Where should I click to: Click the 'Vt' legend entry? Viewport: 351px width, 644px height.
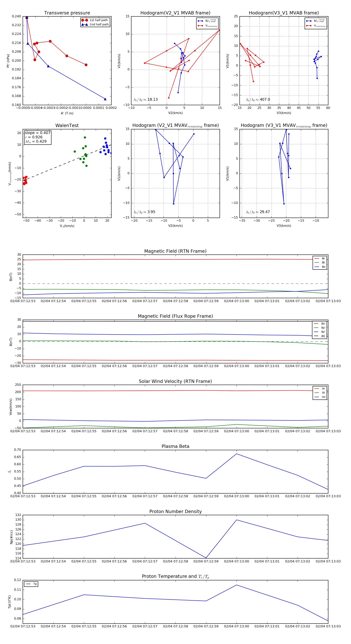(320, 393)
